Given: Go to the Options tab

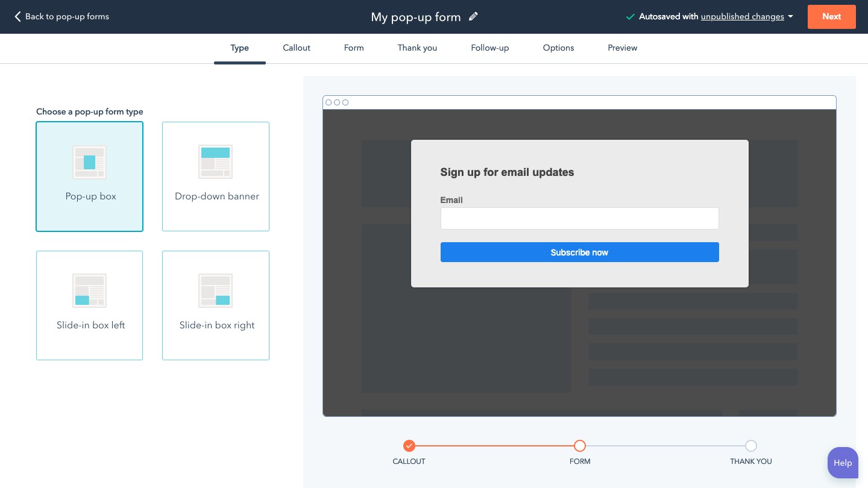Looking at the screenshot, I should pos(558,48).
